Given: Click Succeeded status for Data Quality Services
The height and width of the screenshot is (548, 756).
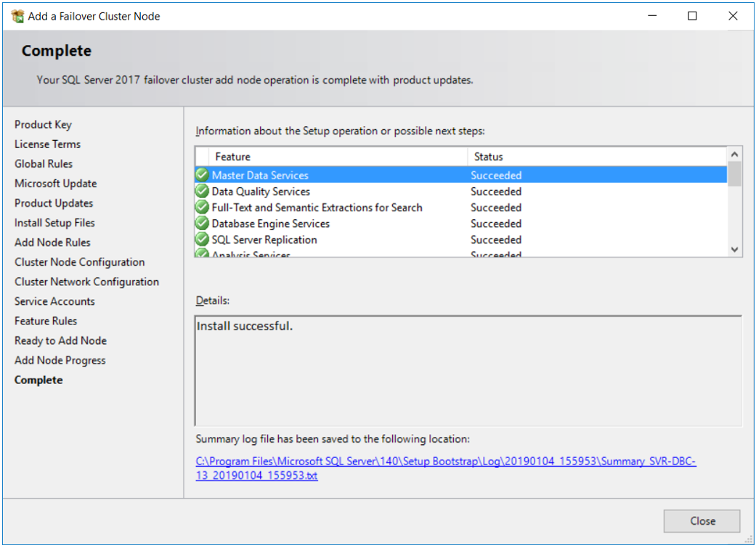Looking at the screenshot, I should [495, 192].
